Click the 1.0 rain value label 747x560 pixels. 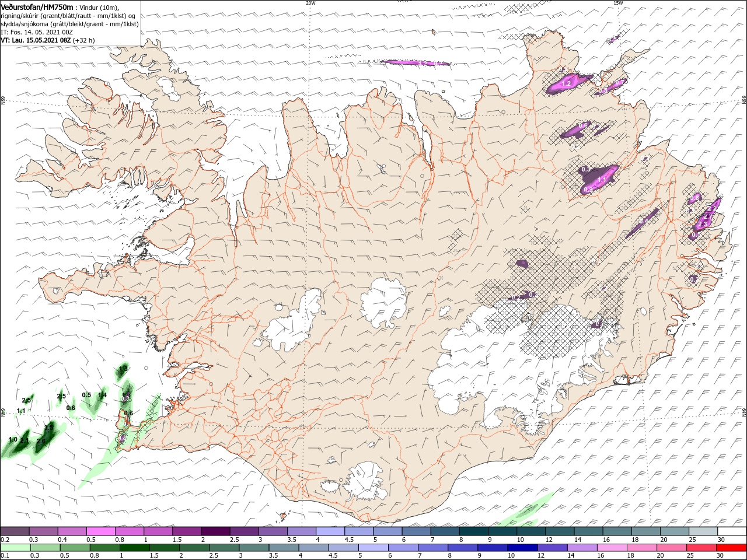(13, 439)
